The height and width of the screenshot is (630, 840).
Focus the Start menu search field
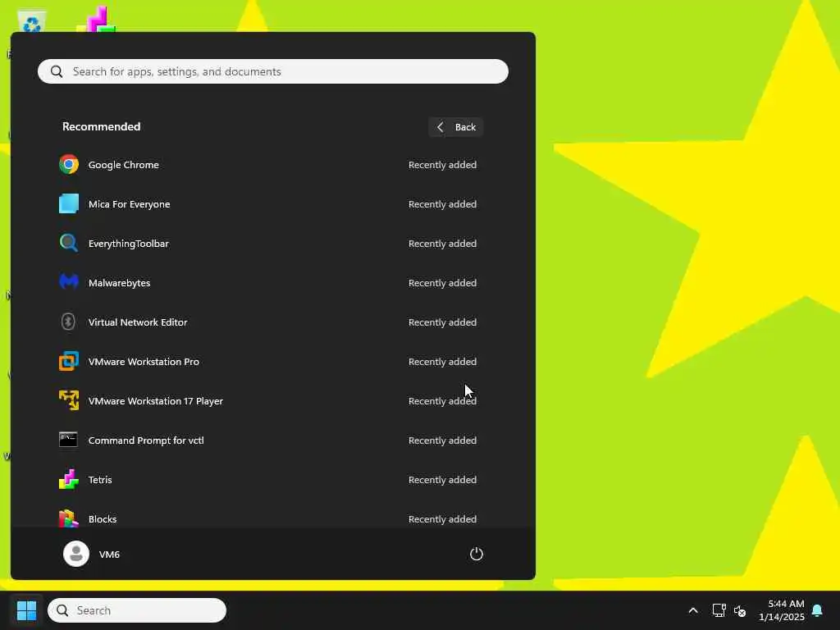coord(272,71)
